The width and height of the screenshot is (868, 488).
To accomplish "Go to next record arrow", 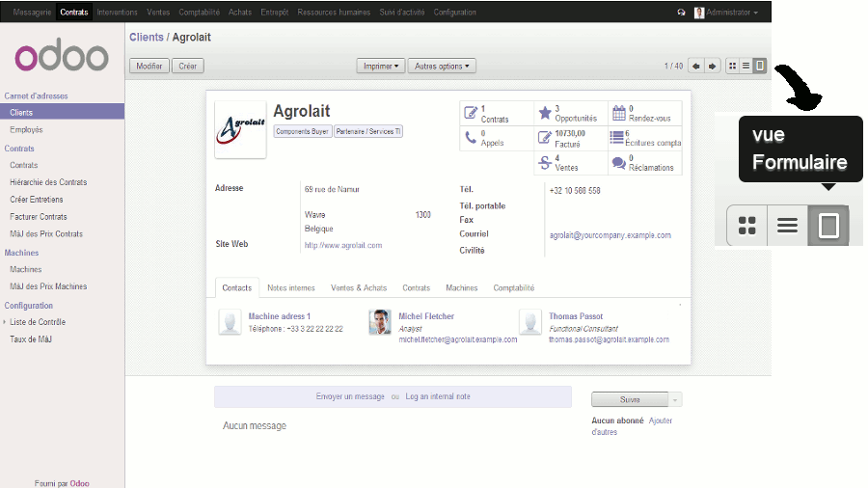I will coord(713,66).
